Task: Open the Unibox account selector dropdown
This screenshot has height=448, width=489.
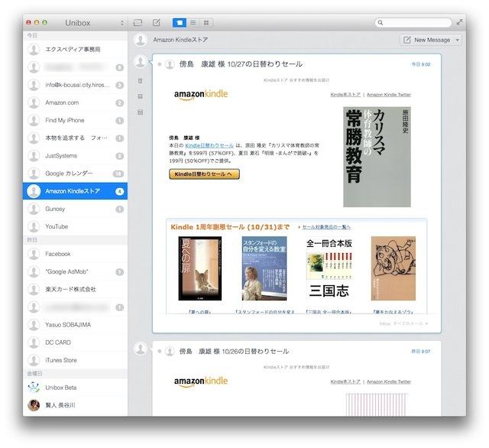Action: (x=121, y=23)
